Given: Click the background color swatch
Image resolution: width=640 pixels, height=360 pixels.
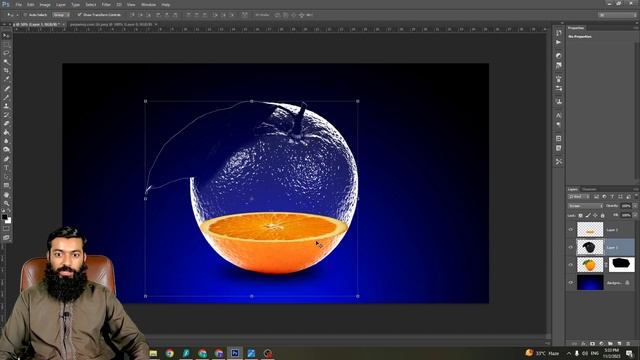Looking at the screenshot, I should (x=8, y=220).
